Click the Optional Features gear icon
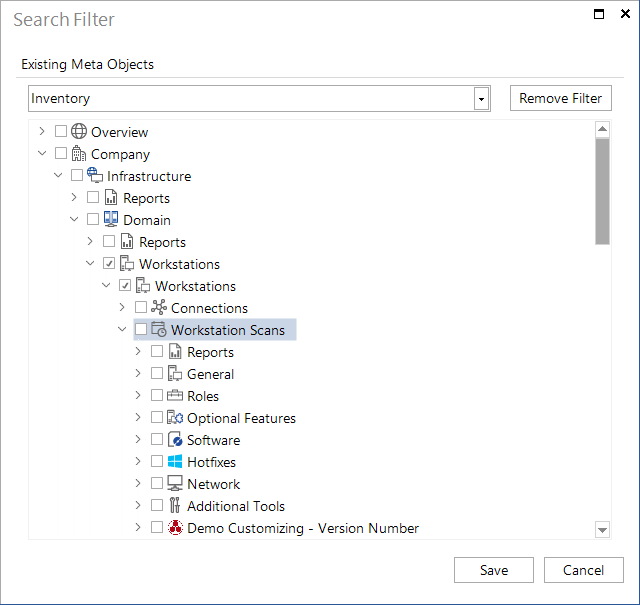This screenshot has width=640, height=605. [x=175, y=417]
